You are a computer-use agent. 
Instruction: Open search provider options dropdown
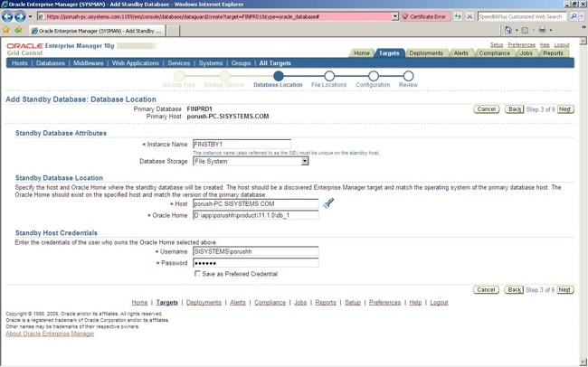582,16
